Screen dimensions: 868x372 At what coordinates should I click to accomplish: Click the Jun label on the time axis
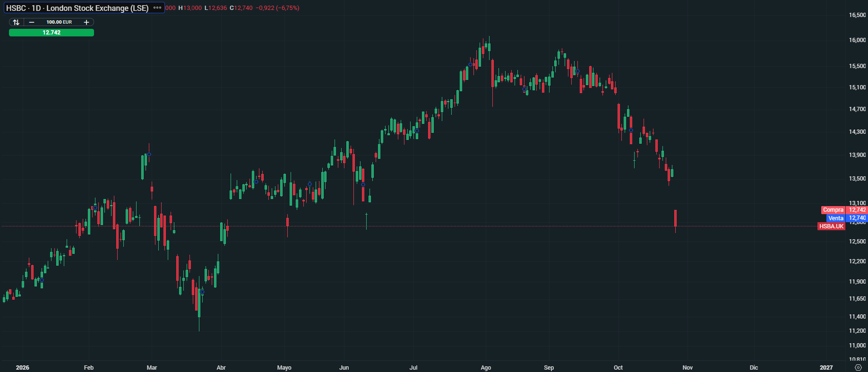(x=344, y=368)
